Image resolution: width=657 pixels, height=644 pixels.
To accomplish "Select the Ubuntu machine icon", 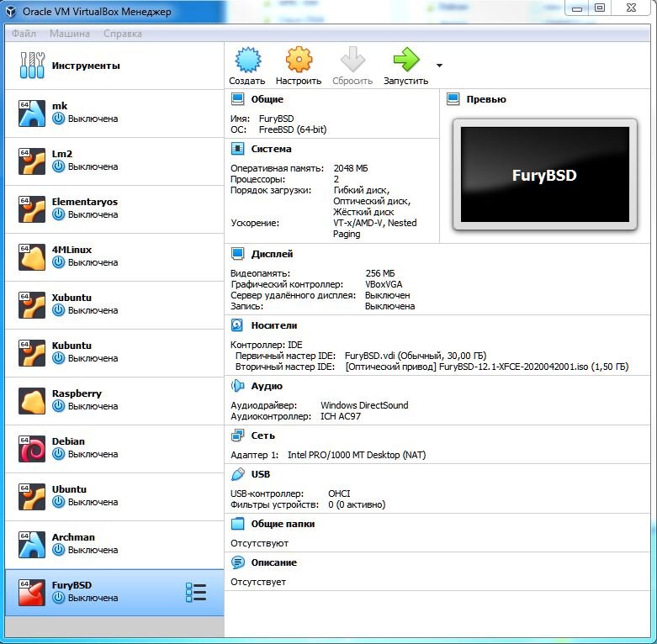I will click(32, 497).
